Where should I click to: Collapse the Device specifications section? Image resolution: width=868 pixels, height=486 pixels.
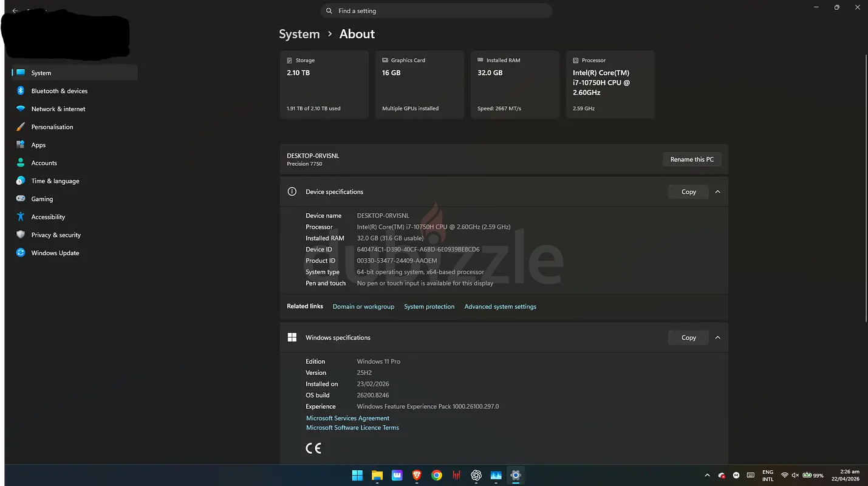[x=717, y=192]
